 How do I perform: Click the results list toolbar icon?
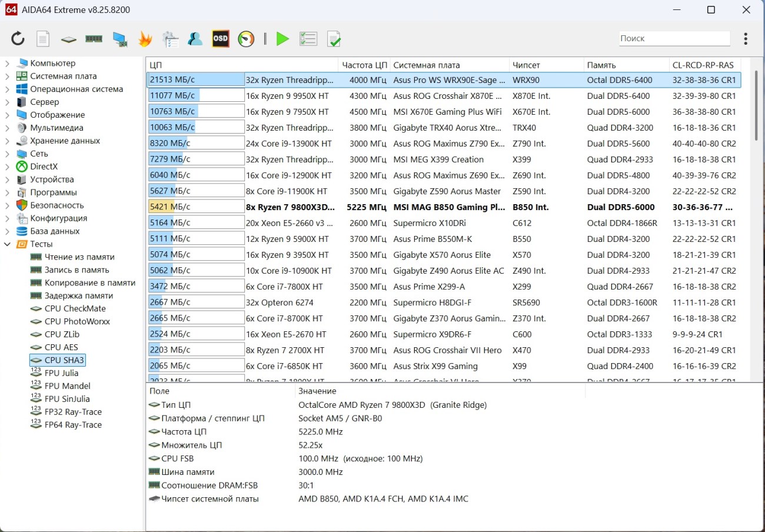coord(308,39)
